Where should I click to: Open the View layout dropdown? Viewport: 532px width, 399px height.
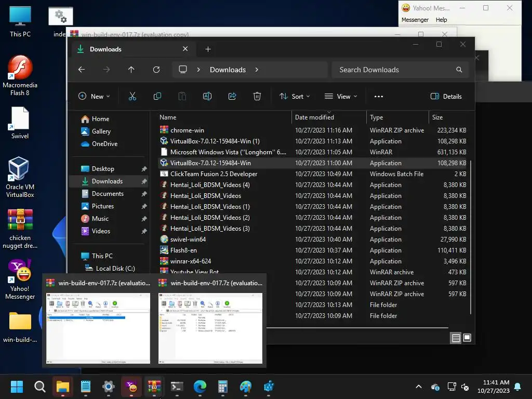click(x=341, y=96)
